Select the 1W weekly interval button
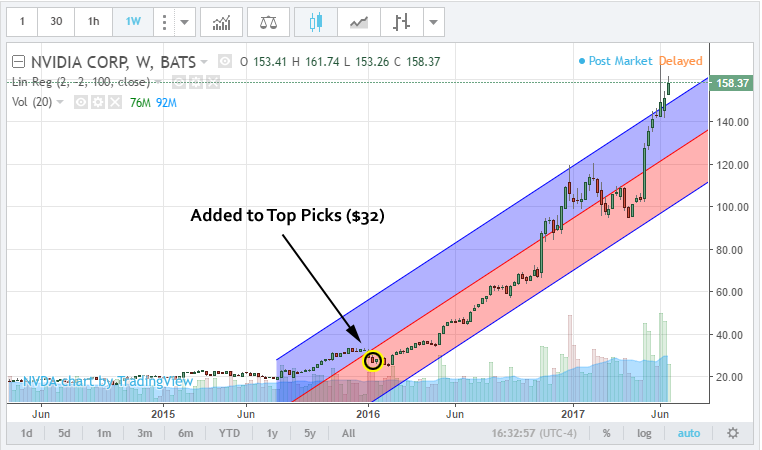Image resolution: width=762 pixels, height=450 pixels. tap(133, 22)
